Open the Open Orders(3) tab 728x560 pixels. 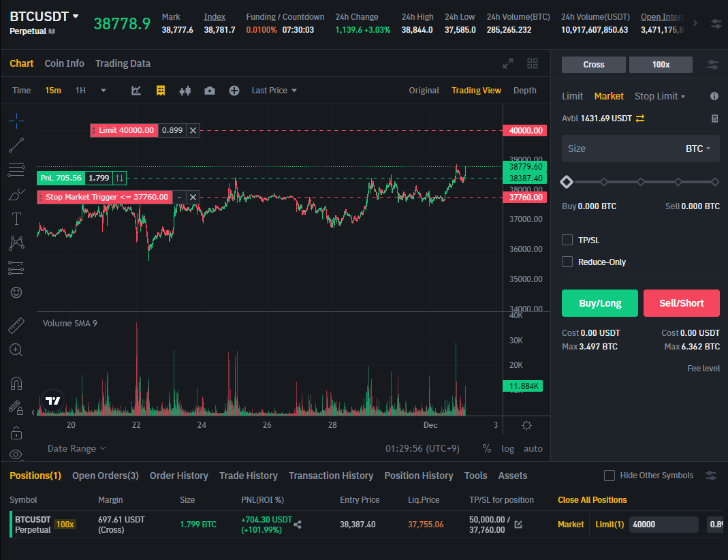click(x=106, y=476)
